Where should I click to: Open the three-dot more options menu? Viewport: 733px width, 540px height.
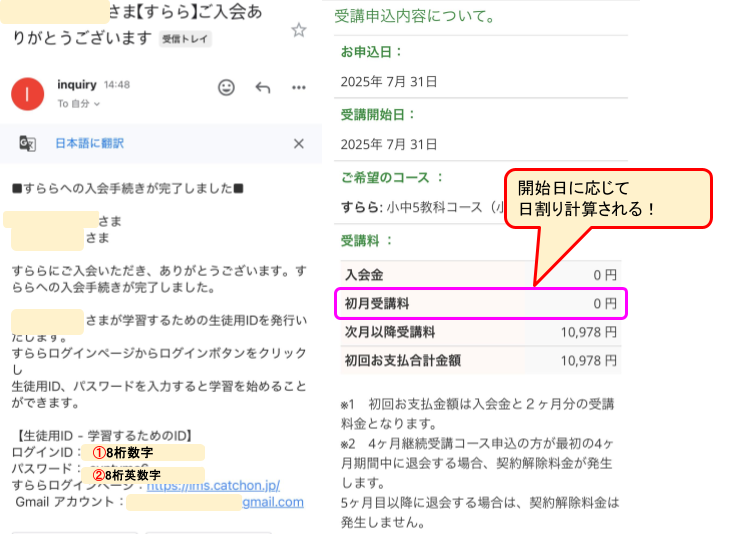click(x=299, y=87)
